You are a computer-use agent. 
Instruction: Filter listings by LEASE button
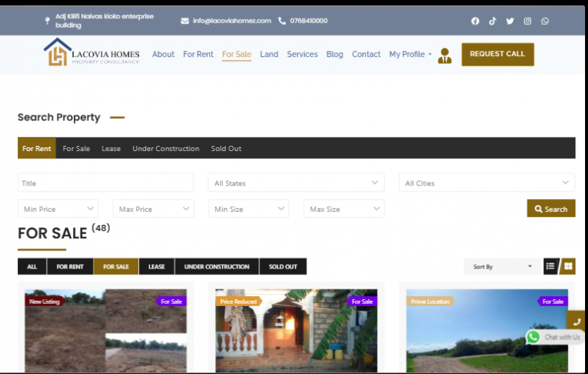156,266
